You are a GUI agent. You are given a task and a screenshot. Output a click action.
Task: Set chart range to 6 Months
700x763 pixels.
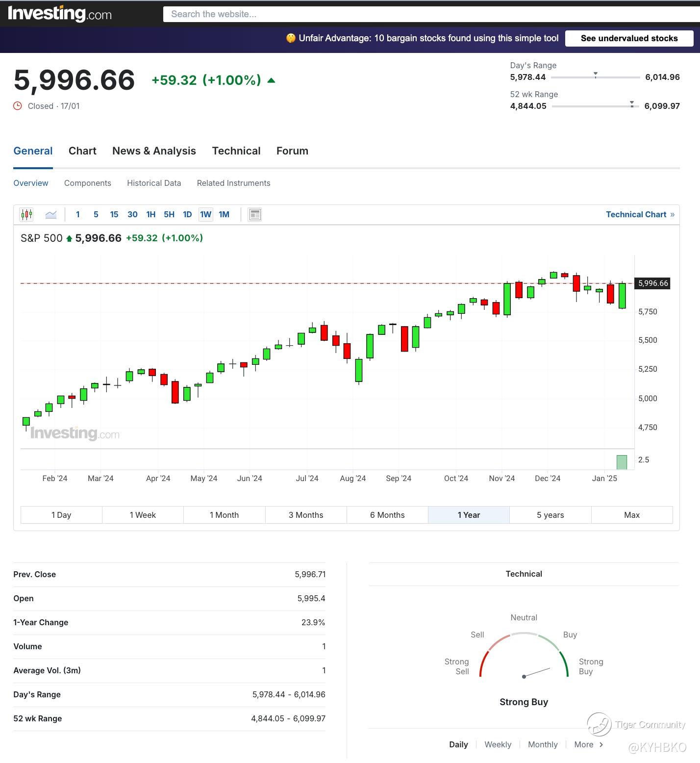tap(387, 515)
